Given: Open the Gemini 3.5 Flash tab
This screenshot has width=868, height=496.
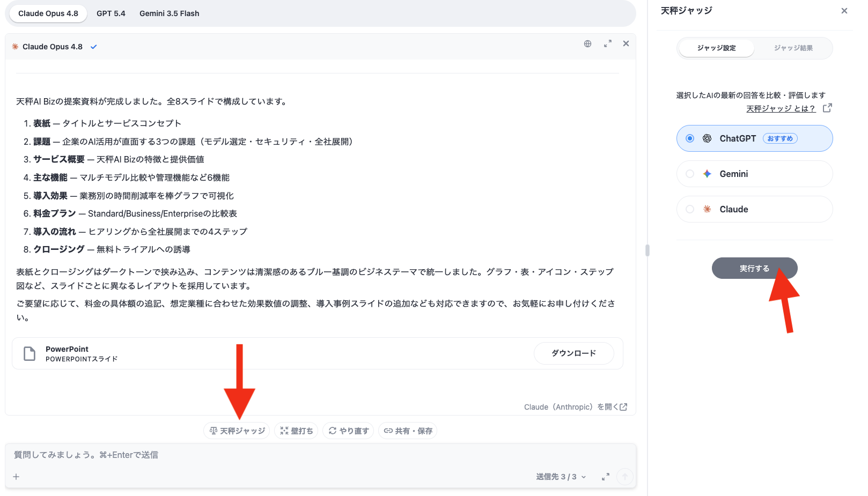Looking at the screenshot, I should (x=170, y=13).
